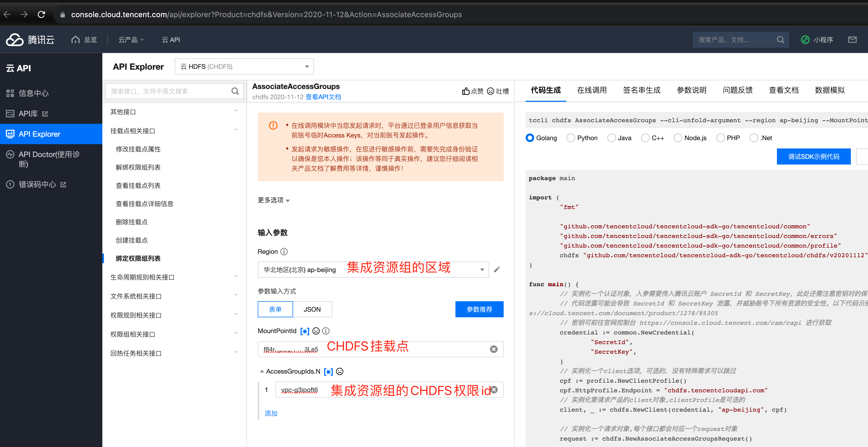Expand the 更多选项 section
The image size is (868, 447).
[x=274, y=200]
